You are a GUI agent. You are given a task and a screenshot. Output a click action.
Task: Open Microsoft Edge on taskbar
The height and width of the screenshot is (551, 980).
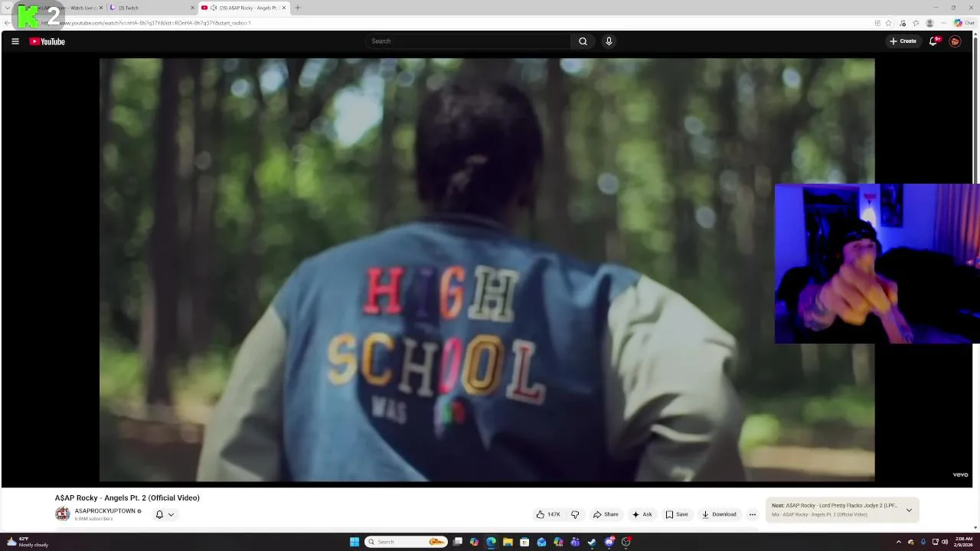tap(491, 542)
